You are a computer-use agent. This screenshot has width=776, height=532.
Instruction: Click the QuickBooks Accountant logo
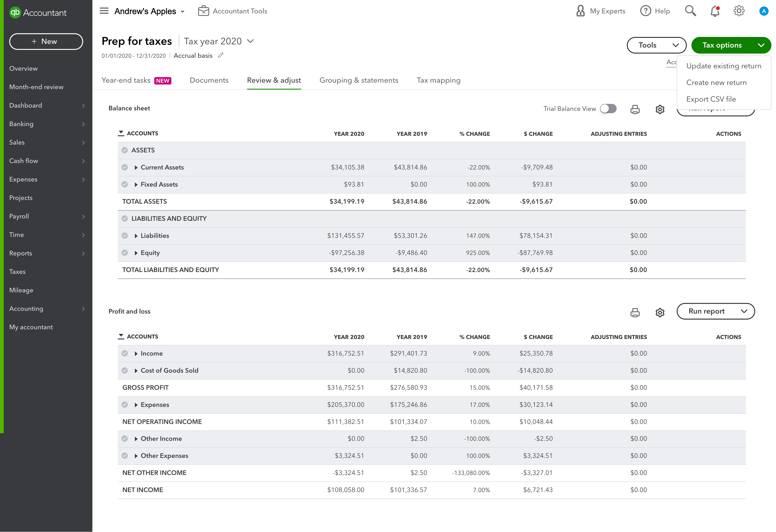pyautogui.click(x=38, y=12)
